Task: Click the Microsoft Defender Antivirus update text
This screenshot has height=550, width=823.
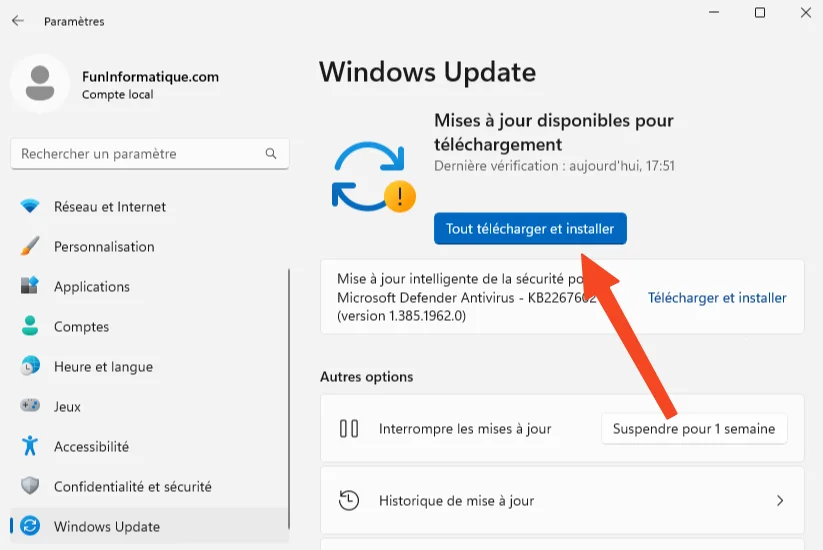Action: (467, 297)
